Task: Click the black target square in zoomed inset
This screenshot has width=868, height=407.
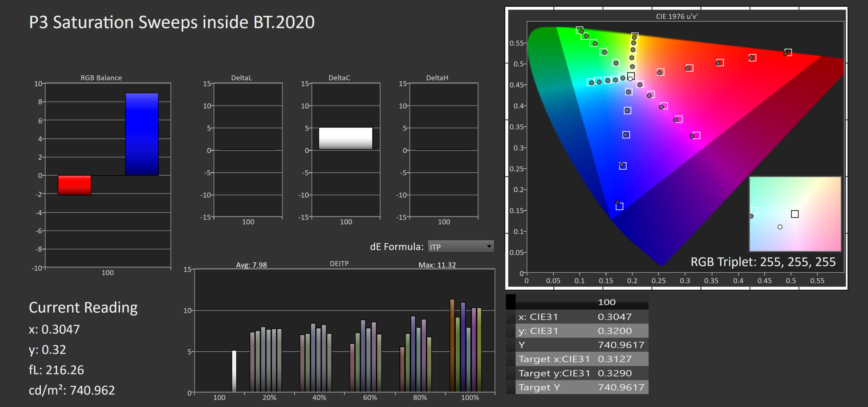Action: pyautogui.click(x=795, y=214)
